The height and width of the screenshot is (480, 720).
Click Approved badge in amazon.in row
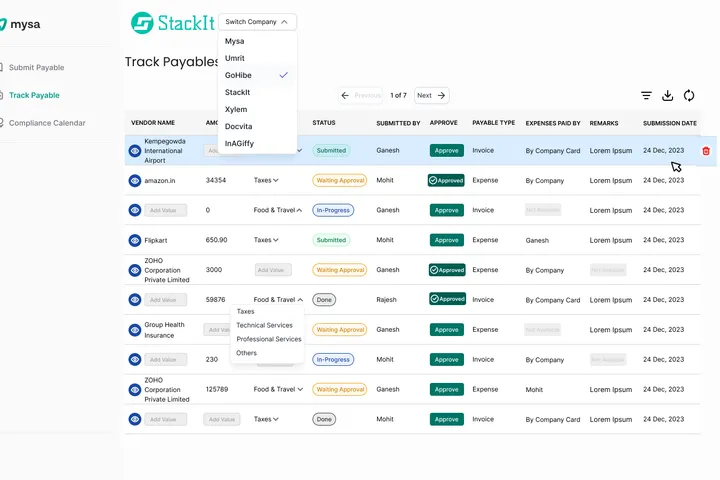[446, 181]
